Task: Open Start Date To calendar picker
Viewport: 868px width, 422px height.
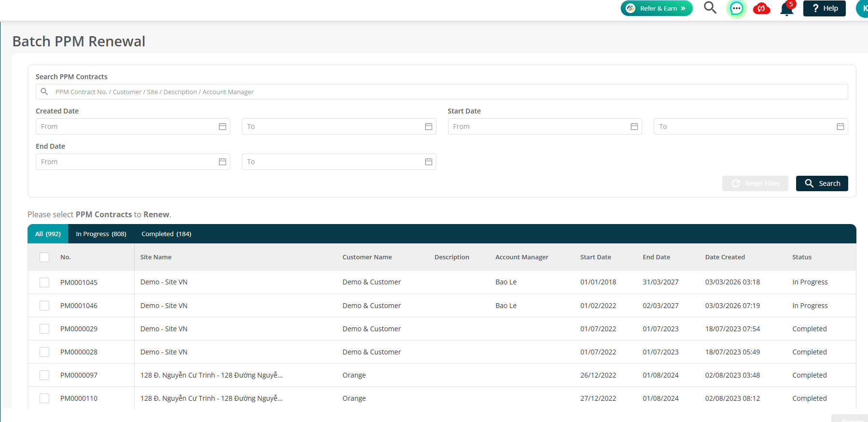Action: [x=840, y=127]
